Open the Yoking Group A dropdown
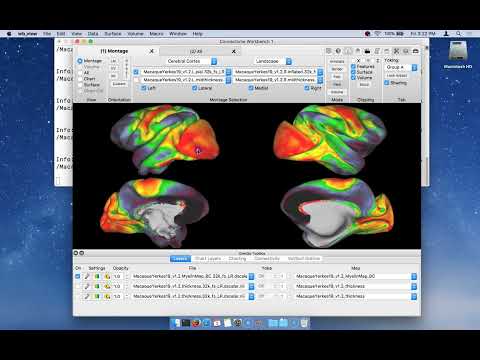The width and height of the screenshot is (480, 360). coord(401,67)
